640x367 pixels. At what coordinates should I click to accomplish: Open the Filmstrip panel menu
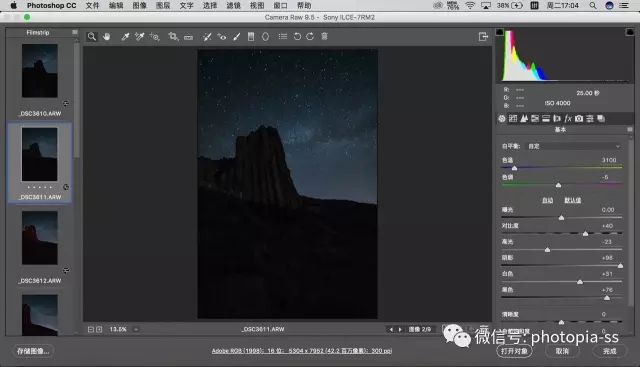point(75,32)
